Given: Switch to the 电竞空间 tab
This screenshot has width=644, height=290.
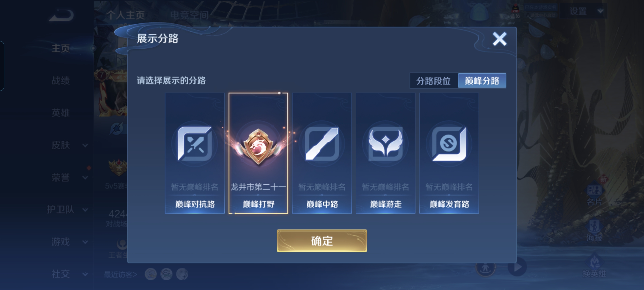Looking at the screenshot, I should pos(190,15).
